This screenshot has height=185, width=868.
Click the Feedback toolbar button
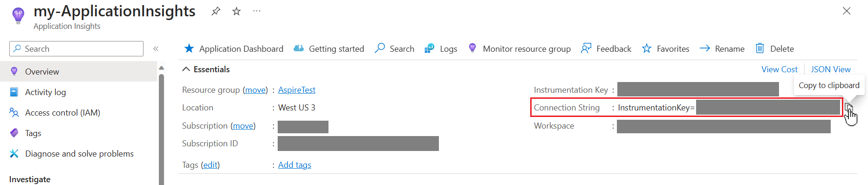[606, 48]
